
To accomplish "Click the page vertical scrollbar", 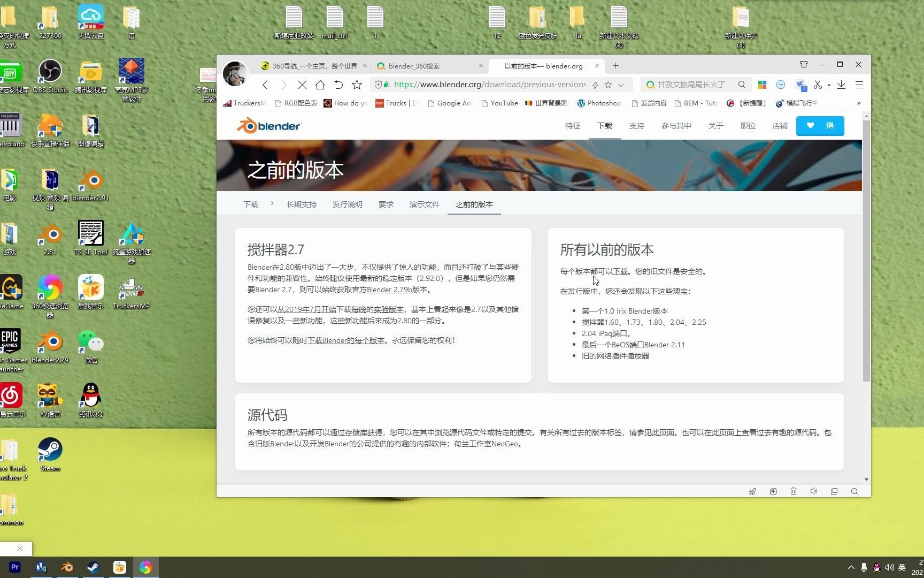I will [866, 252].
